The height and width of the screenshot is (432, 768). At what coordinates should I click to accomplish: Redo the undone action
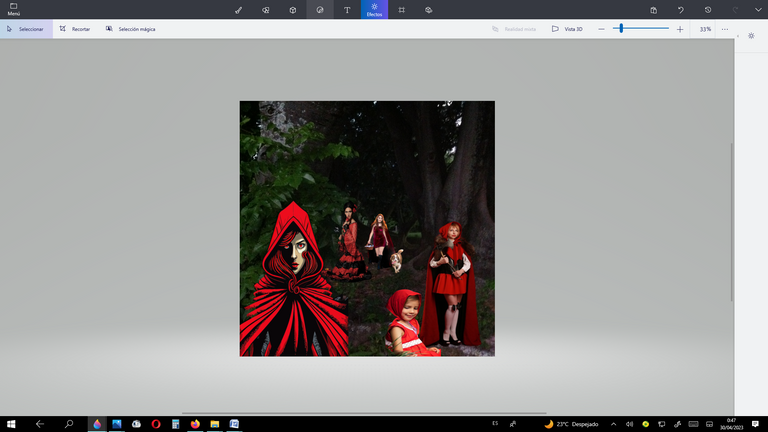pyautogui.click(x=735, y=10)
